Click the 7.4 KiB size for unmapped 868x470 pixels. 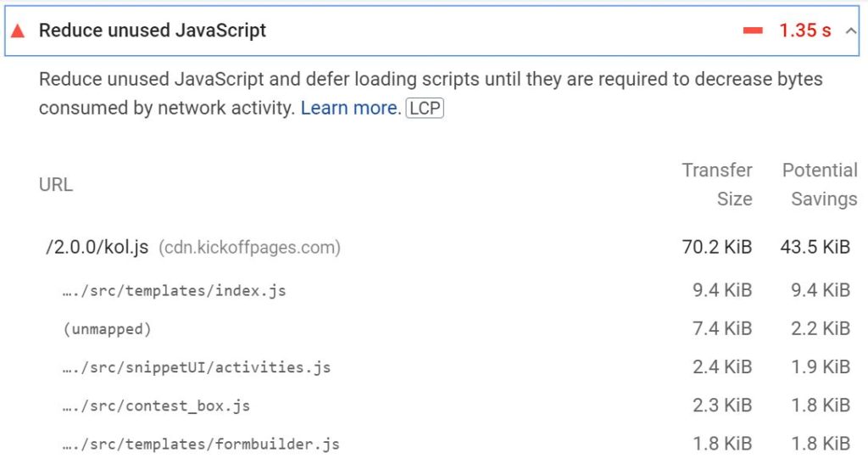(722, 328)
